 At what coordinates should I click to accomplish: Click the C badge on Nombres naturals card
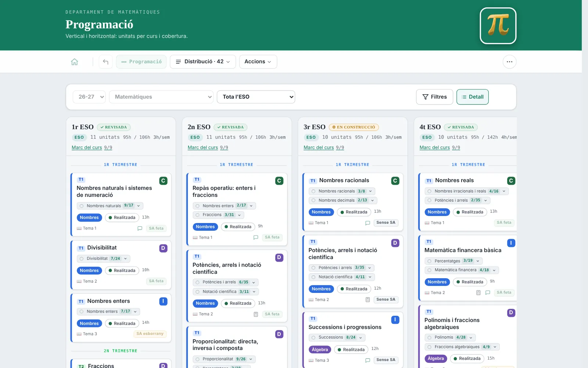coord(163,181)
